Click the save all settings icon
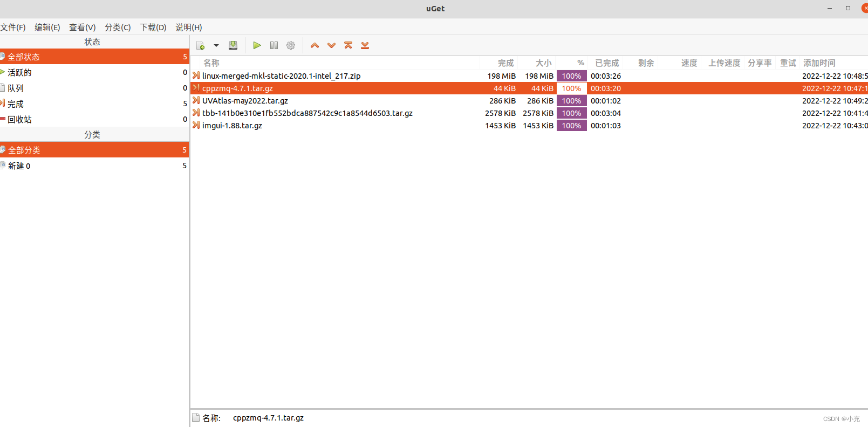868x427 pixels. (233, 45)
